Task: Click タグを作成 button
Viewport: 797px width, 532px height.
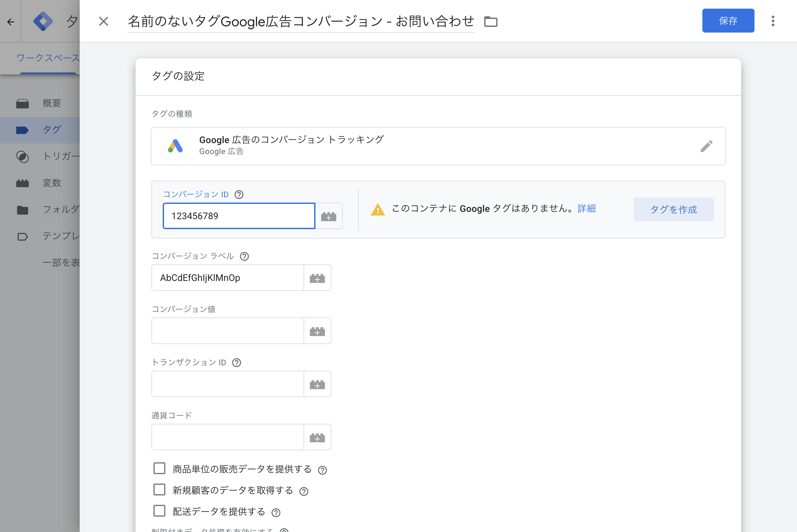Action: tap(673, 210)
